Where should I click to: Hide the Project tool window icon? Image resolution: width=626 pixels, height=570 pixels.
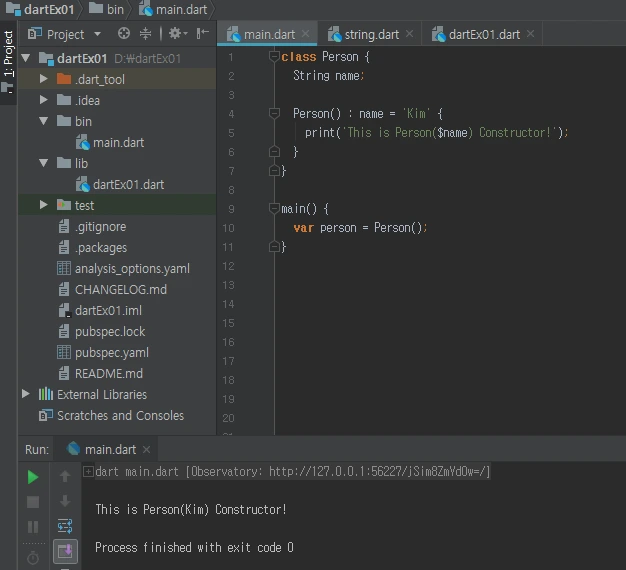pyautogui.click(x=203, y=34)
